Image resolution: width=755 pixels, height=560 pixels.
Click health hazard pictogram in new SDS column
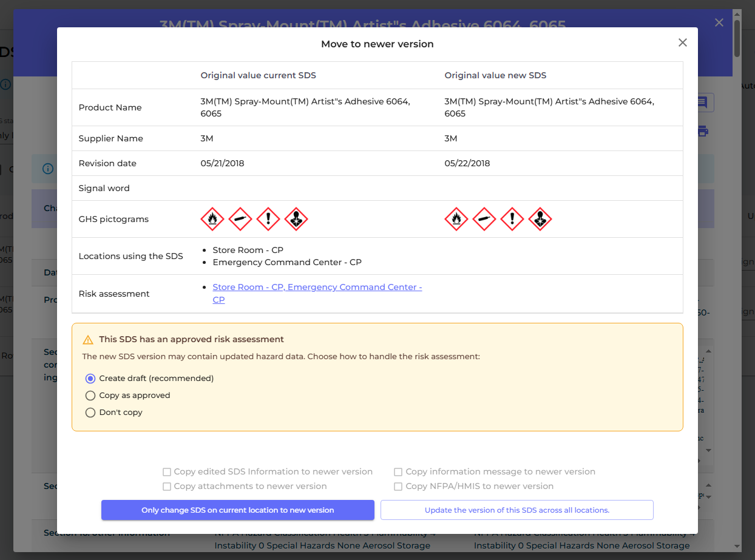click(540, 219)
